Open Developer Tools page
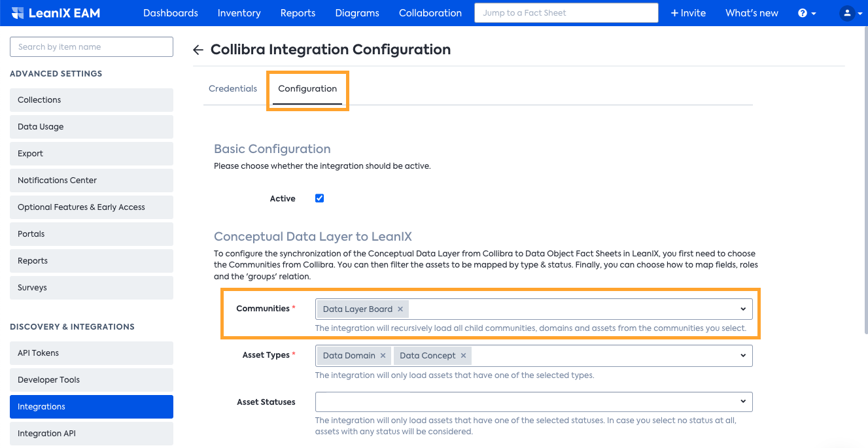This screenshot has width=868, height=448. point(92,380)
